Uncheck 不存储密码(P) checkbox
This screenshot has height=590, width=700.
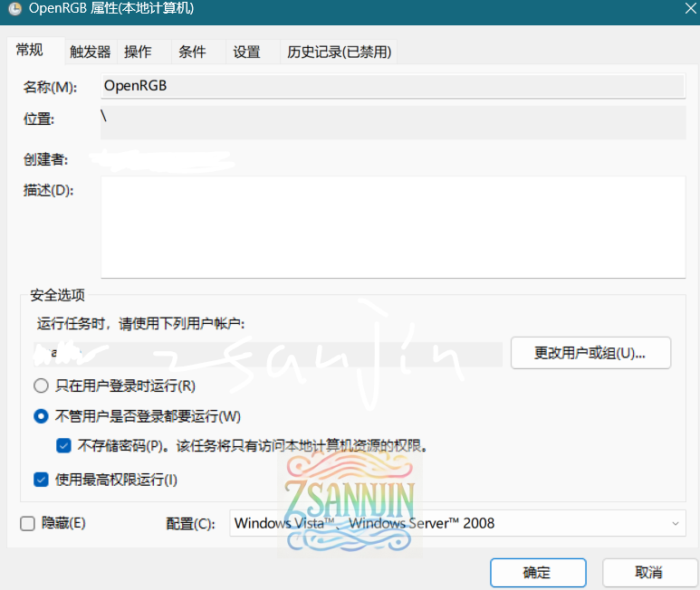pyautogui.click(x=63, y=445)
